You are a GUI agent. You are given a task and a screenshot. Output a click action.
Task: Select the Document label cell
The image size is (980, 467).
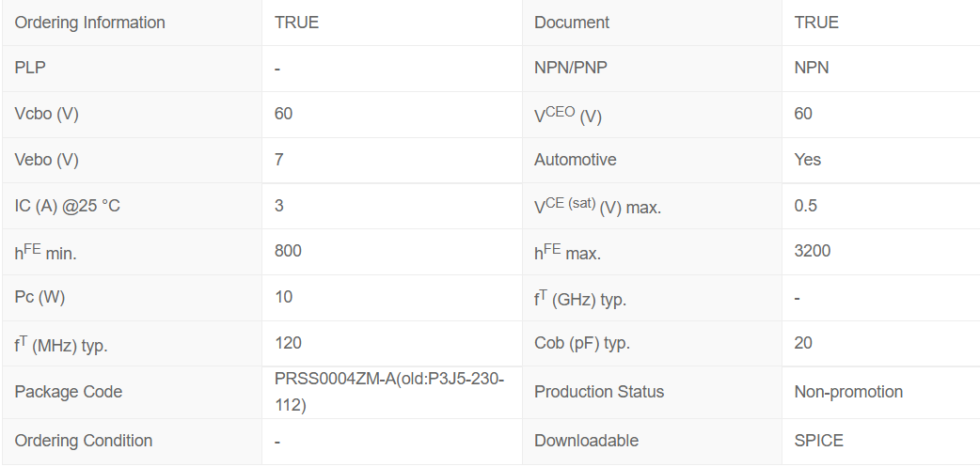point(572,23)
